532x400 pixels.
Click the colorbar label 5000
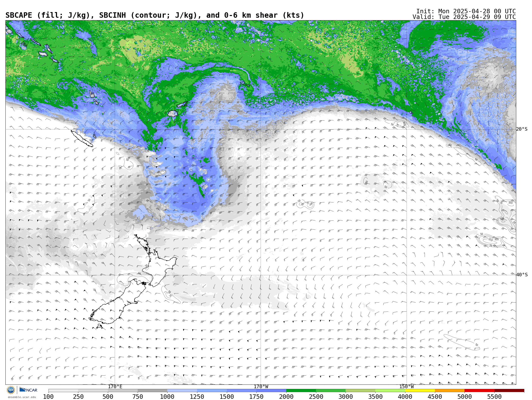pos(465,397)
